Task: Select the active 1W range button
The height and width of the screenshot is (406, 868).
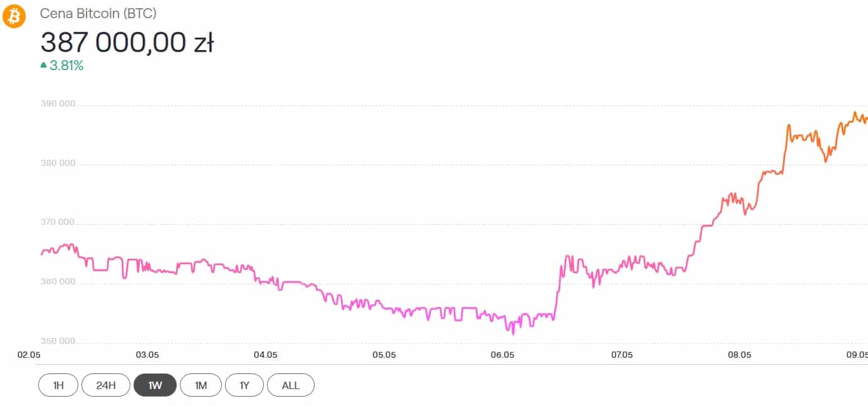Action: [155, 385]
